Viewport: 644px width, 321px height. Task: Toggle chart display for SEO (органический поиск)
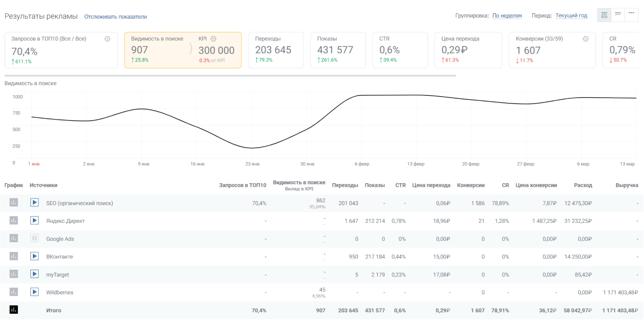tap(13, 203)
